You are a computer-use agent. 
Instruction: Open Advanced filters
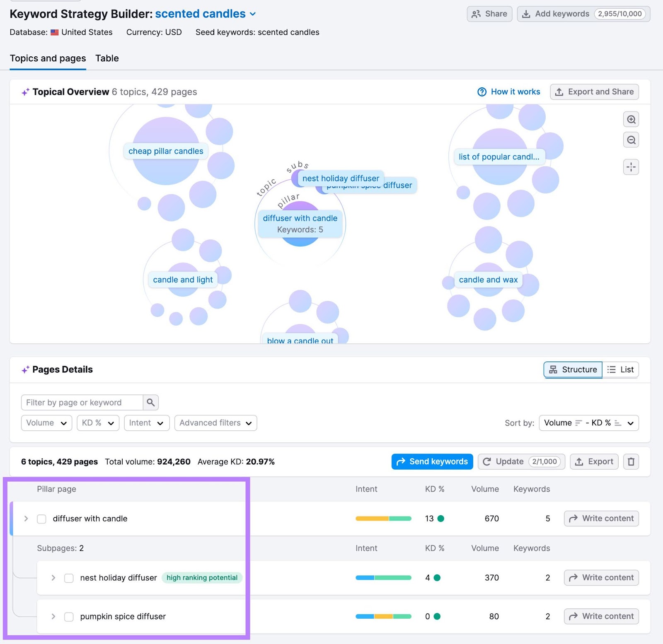tap(215, 423)
